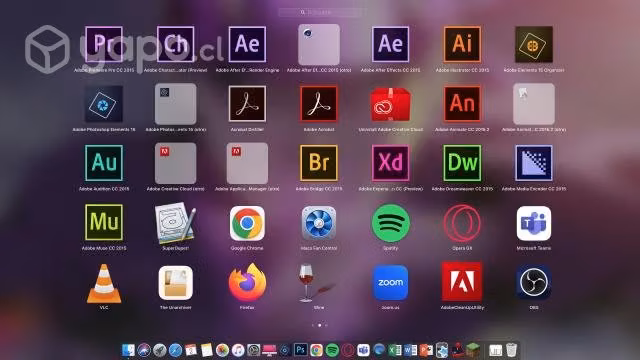
Task: Open Adobe Photoshop Elements 15 app
Action: pos(104,104)
